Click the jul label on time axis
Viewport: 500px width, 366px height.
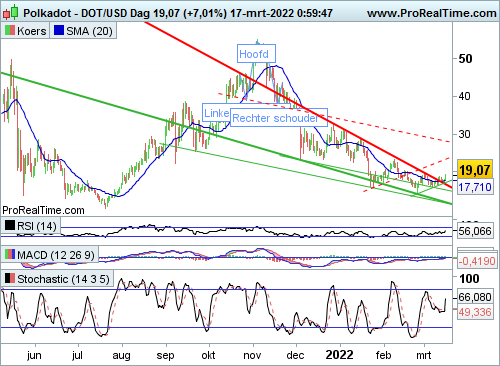77,355
